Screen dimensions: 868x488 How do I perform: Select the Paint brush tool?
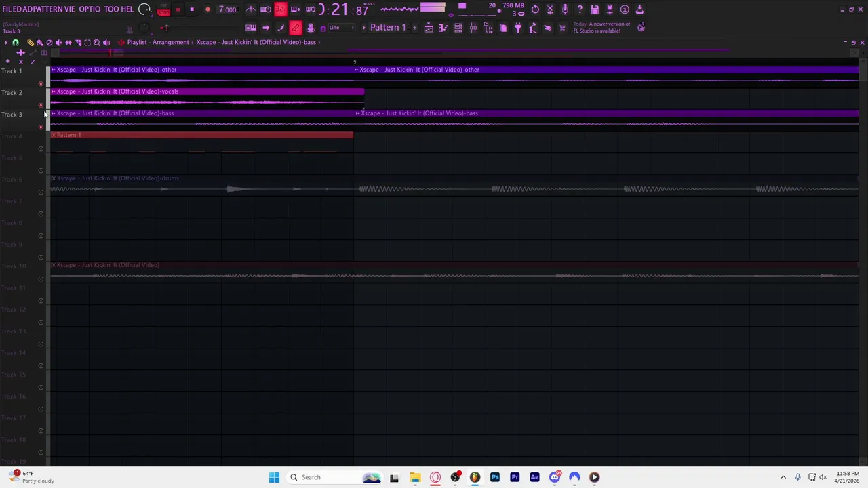[39, 42]
